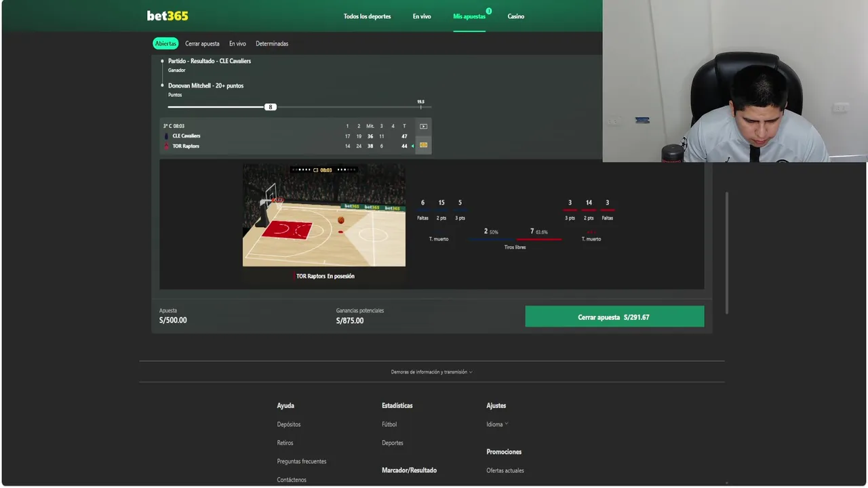Click 'Donovan Mitchell - 20+ puntos' selection
Image resolution: width=868 pixels, height=488 pixels.
205,85
